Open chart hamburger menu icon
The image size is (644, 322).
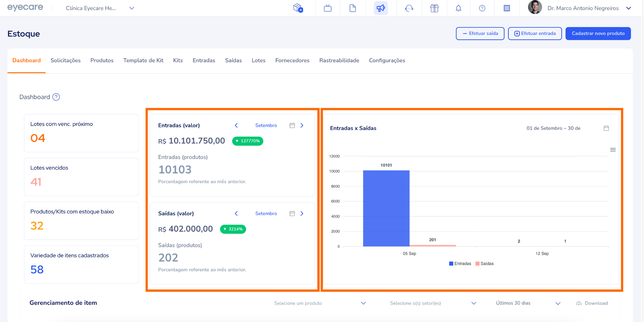(613, 150)
